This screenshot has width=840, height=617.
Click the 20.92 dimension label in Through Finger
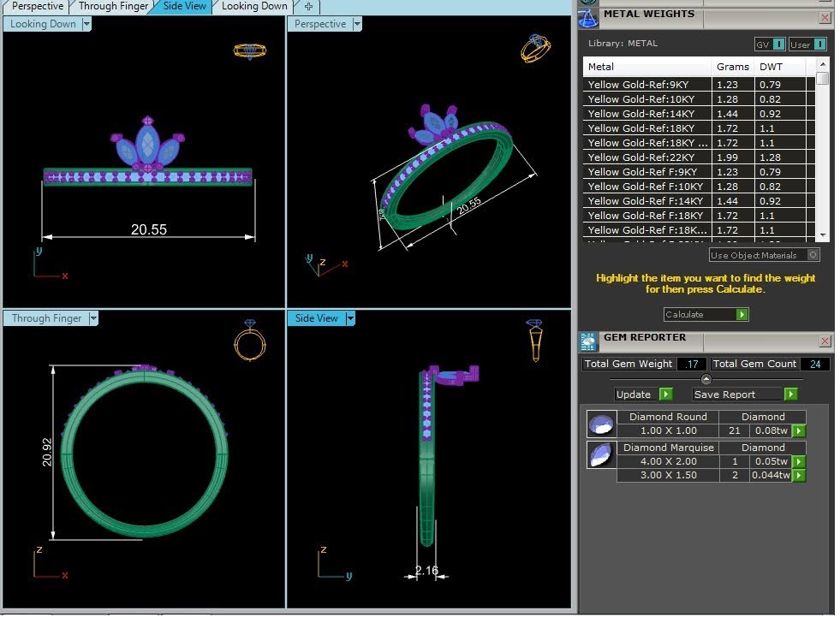click(46, 453)
